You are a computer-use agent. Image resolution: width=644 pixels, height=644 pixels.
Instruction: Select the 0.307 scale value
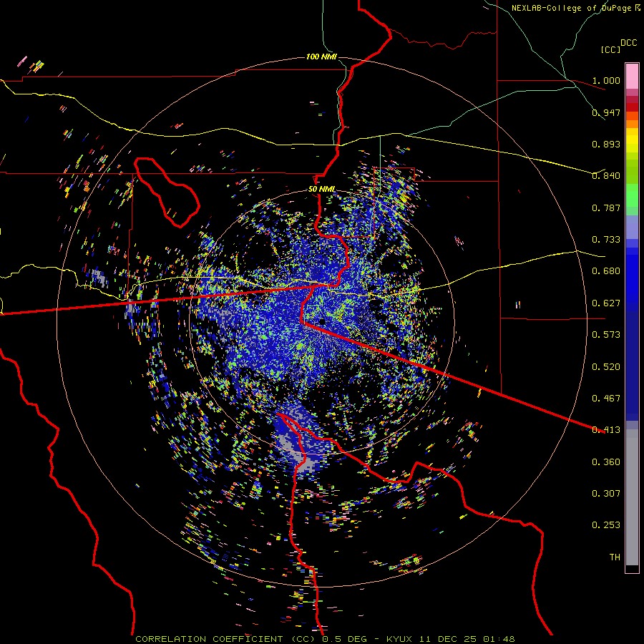[606, 494]
